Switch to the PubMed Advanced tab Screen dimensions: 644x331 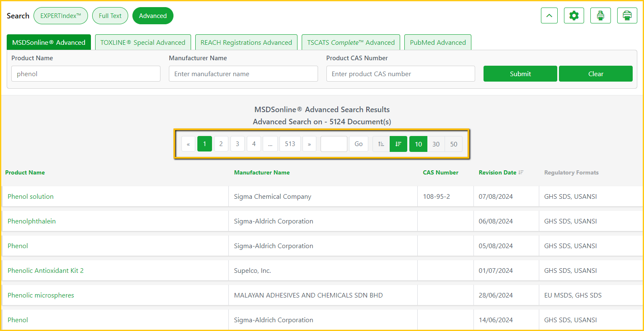[x=438, y=43]
